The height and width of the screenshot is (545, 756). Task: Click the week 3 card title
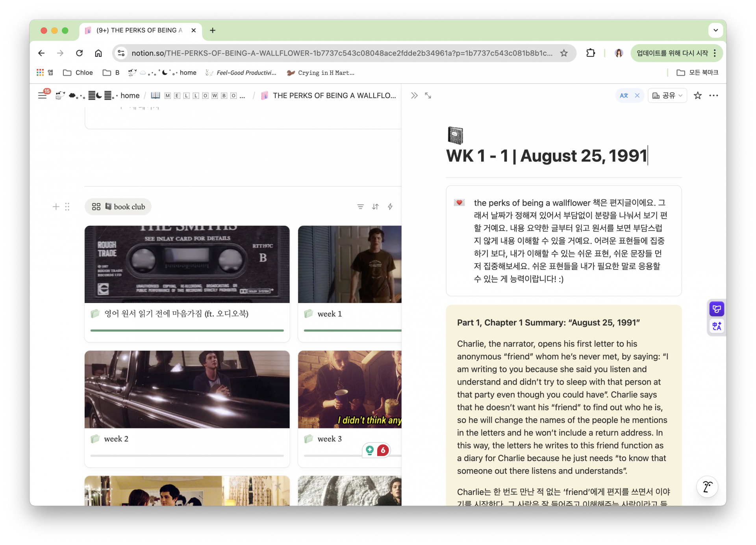(330, 439)
